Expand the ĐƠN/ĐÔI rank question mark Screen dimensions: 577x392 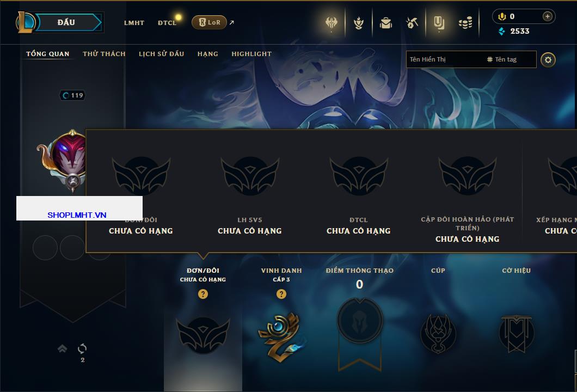point(202,293)
